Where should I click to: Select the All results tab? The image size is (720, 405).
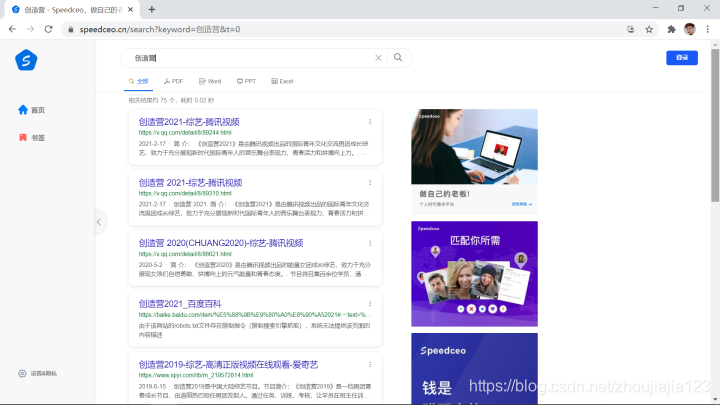point(138,81)
